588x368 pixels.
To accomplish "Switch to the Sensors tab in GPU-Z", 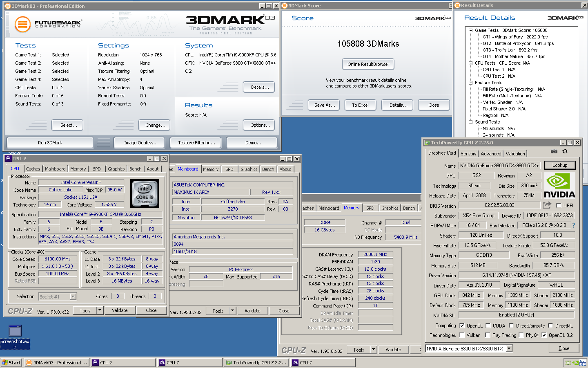I will pos(468,153).
